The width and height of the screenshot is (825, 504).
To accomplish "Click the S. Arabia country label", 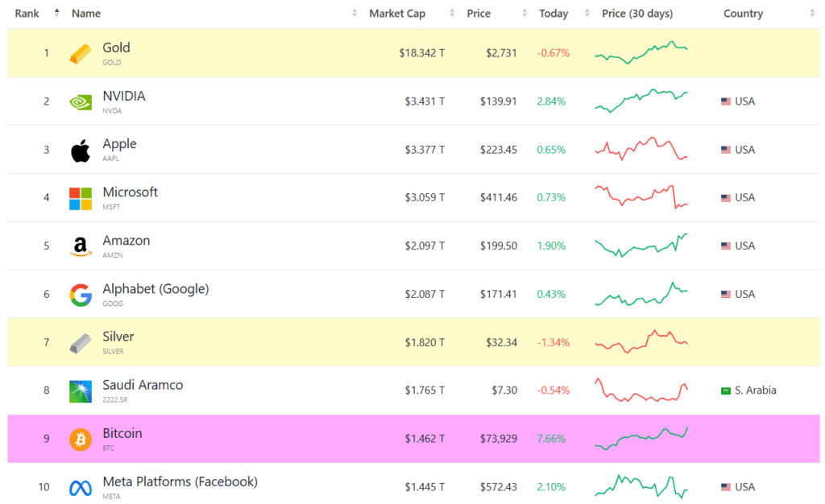I will coord(756,390).
